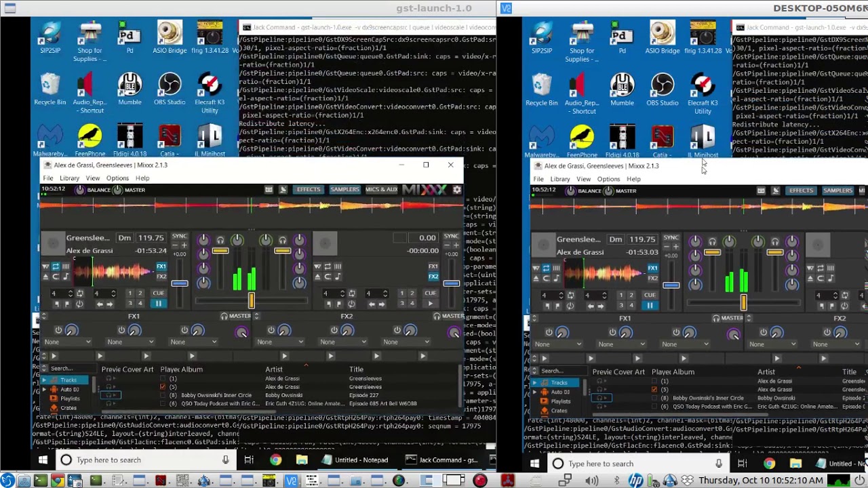868x488 pixels.
Task: Check the (1) track row checkbox, gst-launch Mixxx
Action: [163, 378]
